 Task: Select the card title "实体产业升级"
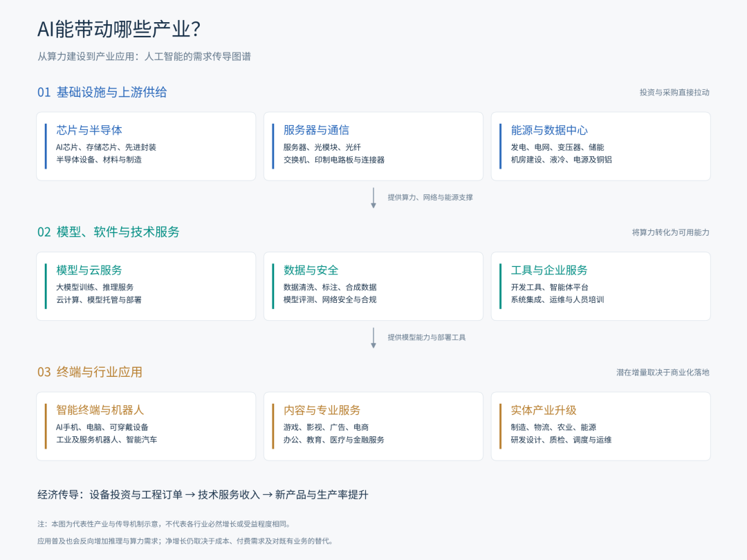[544, 410]
